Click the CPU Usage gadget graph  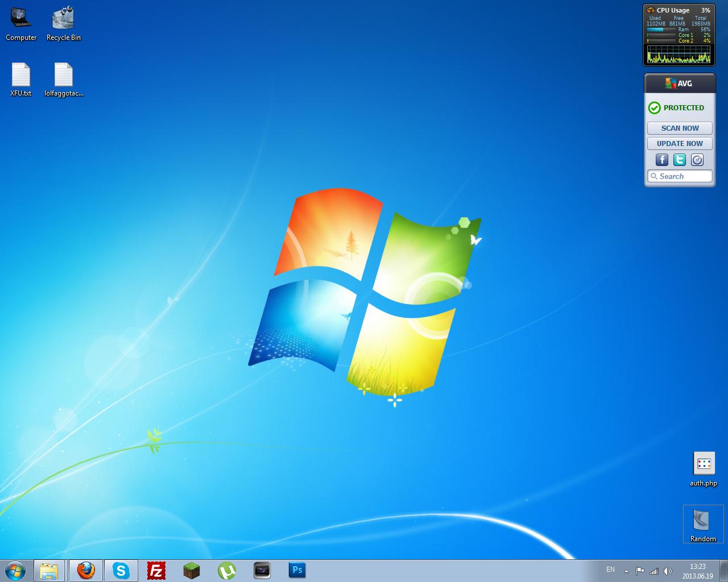[679, 55]
